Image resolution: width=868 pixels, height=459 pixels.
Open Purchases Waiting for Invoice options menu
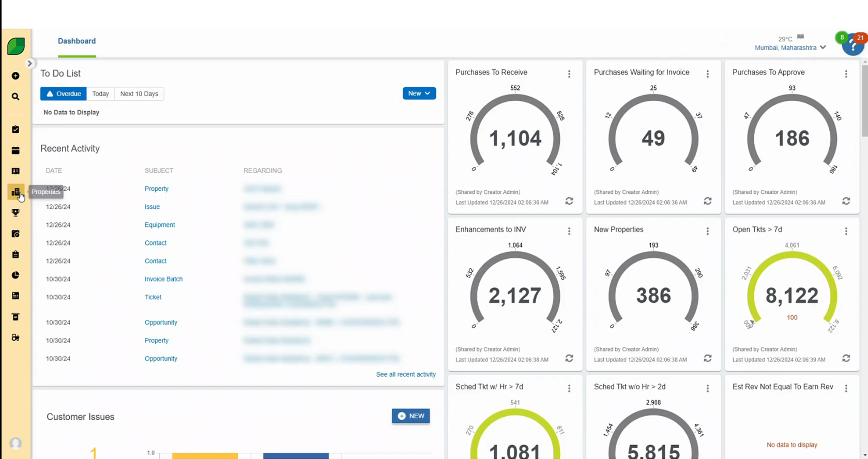pos(708,74)
